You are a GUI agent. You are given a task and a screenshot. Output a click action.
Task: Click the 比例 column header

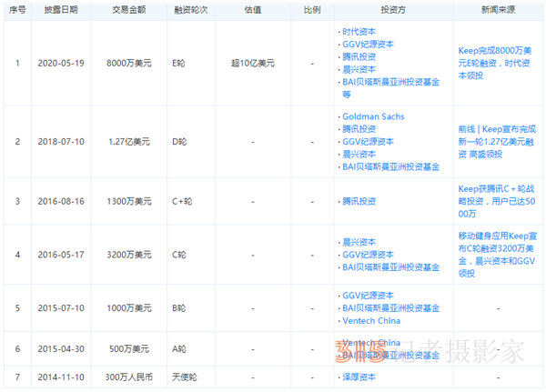(x=312, y=10)
